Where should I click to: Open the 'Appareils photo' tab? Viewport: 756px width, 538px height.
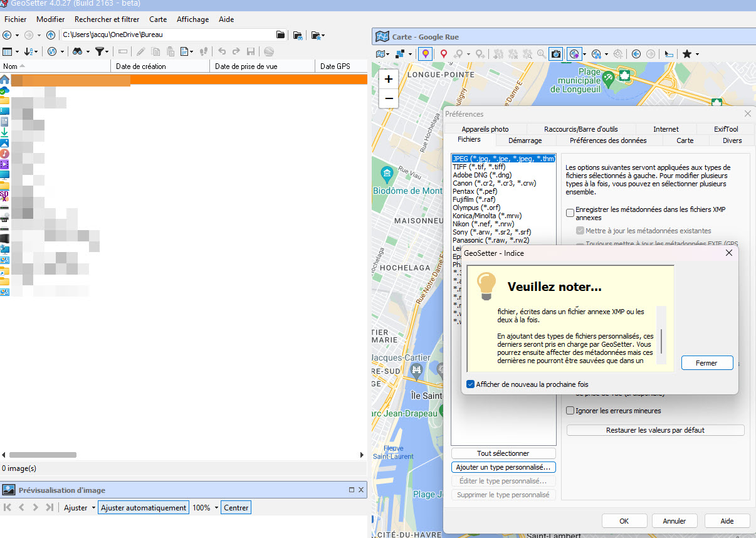point(485,129)
